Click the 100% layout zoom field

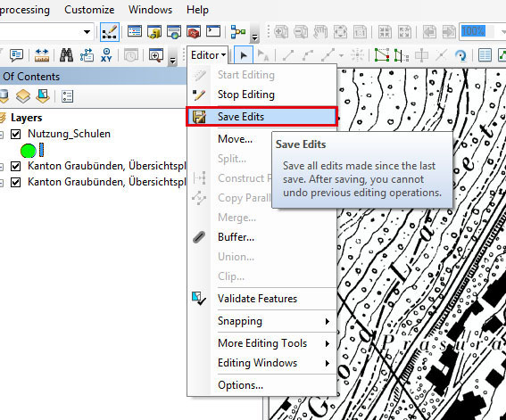pos(477,31)
